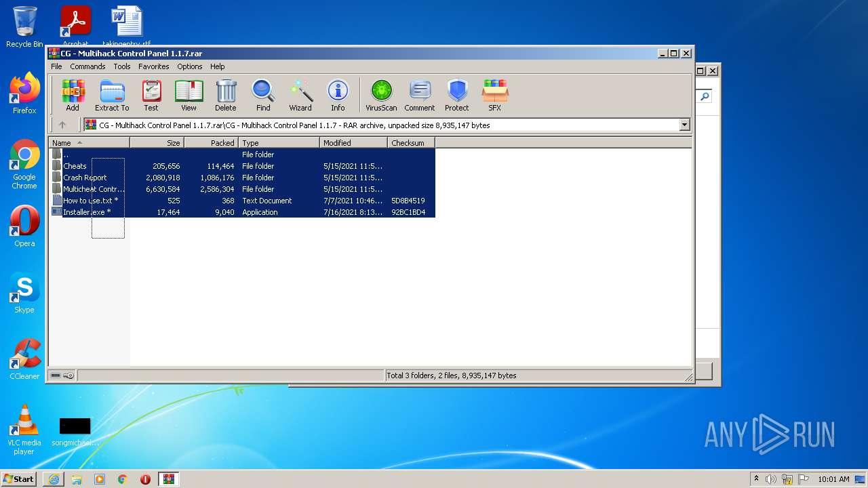This screenshot has width=868, height=488.
Task: Click media player taskbar icon
Action: (x=100, y=479)
